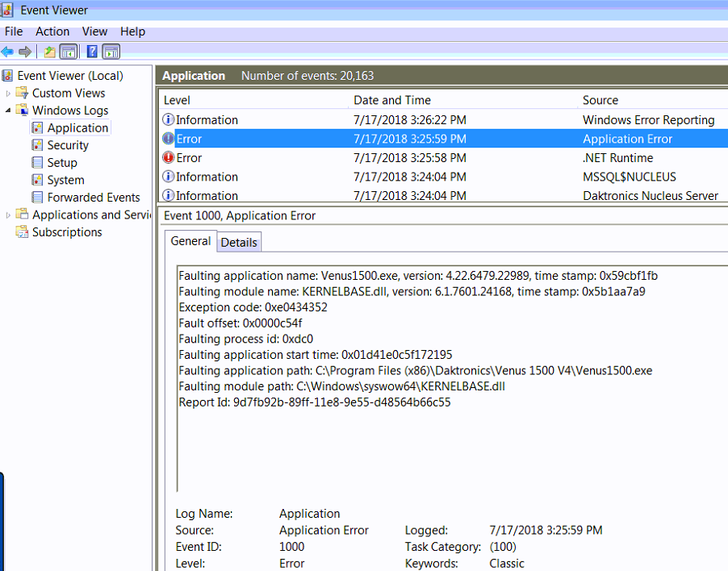728x571 pixels.
Task: Switch to the Details tab
Action: [239, 242]
